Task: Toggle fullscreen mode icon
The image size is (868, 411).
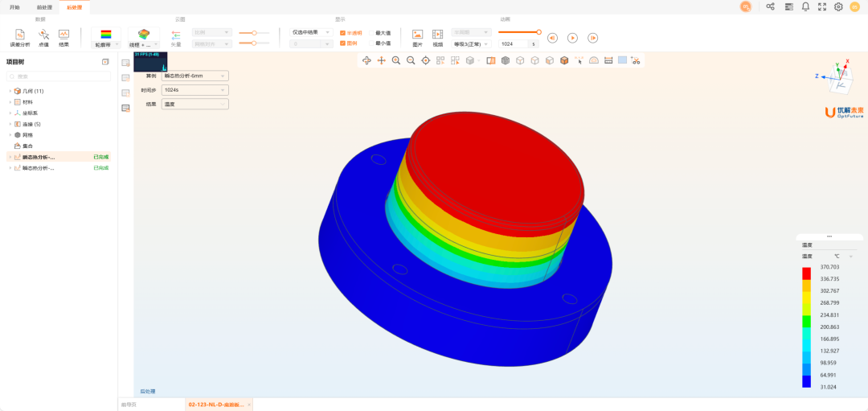Action: point(822,6)
